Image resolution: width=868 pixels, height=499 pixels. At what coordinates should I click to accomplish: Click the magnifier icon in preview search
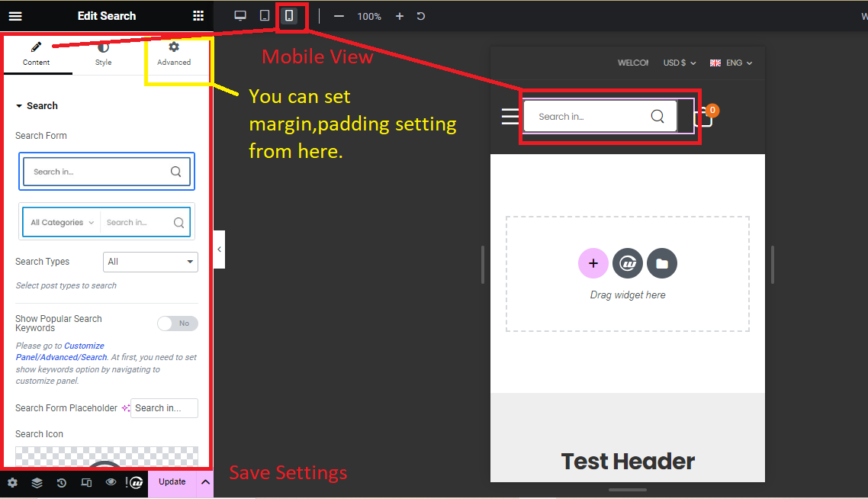657,116
